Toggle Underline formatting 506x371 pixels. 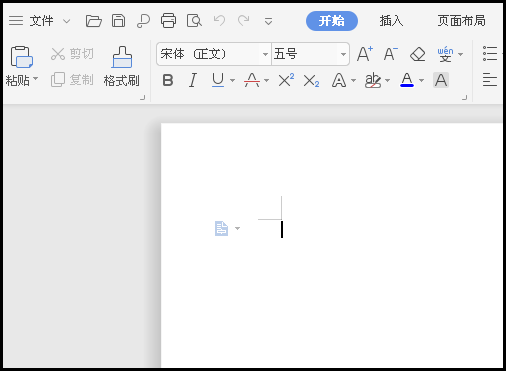coord(218,80)
